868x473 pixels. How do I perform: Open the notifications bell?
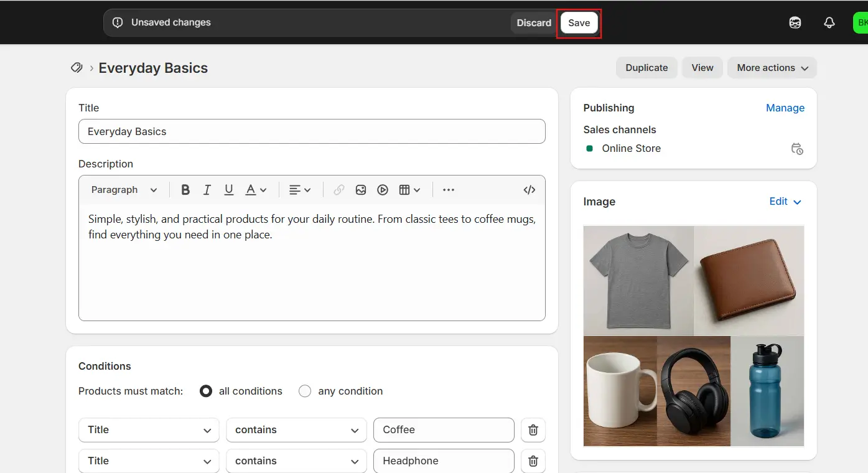(829, 22)
